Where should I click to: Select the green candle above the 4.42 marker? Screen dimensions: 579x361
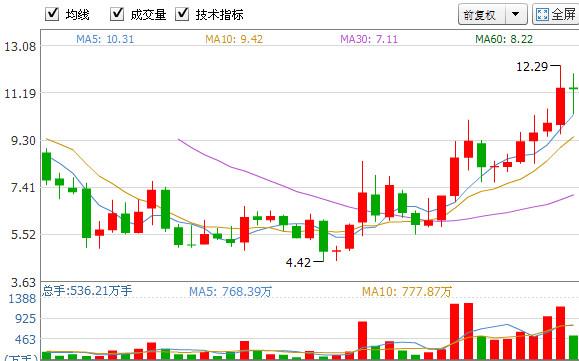323,236
